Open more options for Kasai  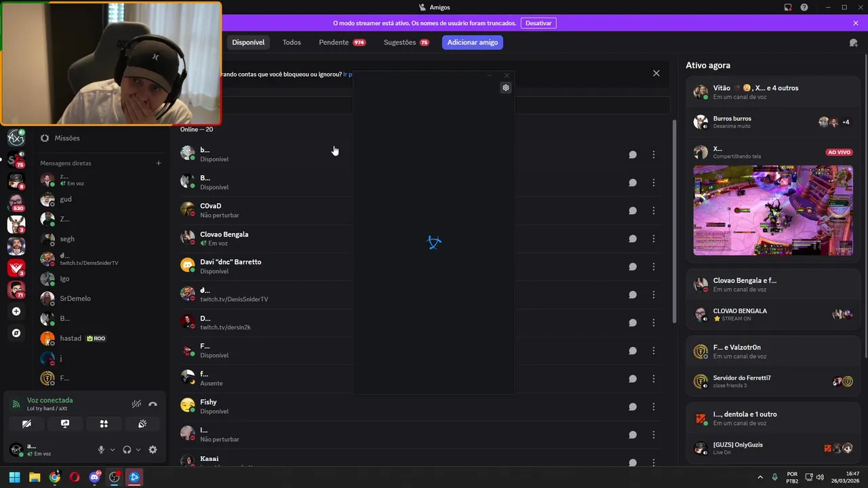click(653, 463)
